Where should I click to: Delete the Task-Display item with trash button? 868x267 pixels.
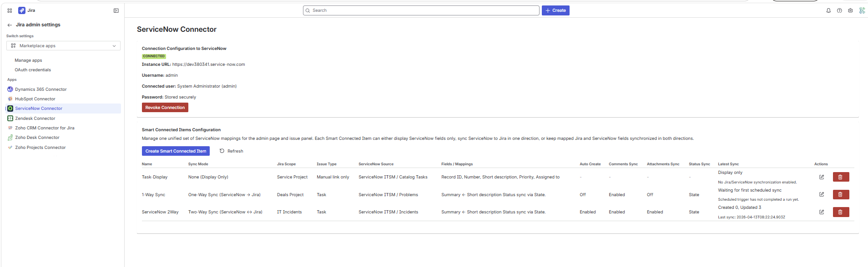[x=841, y=177]
